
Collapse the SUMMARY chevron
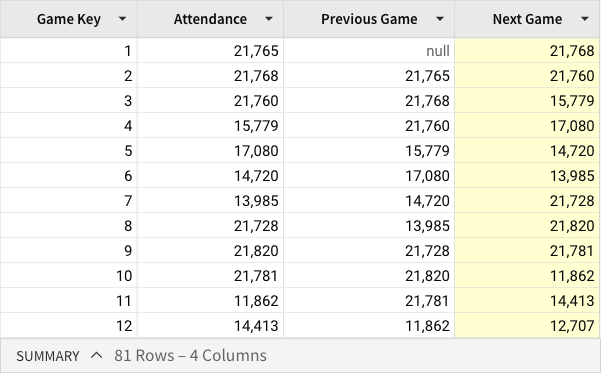click(97, 356)
